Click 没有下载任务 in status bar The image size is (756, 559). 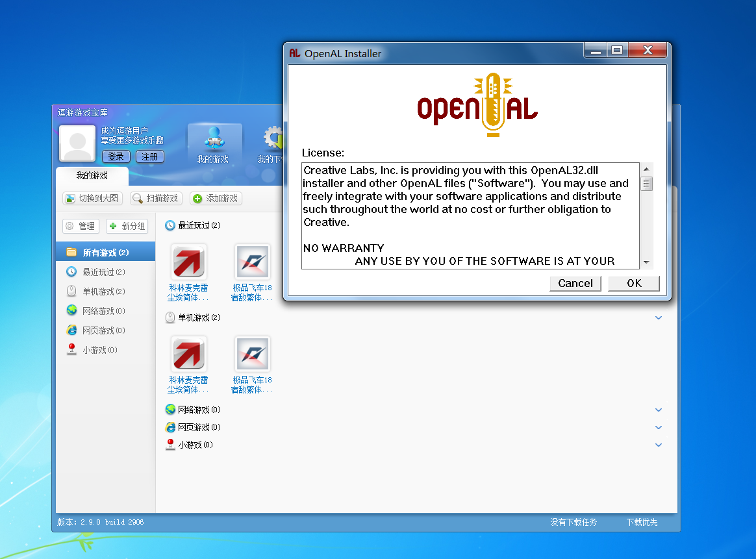point(573,522)
